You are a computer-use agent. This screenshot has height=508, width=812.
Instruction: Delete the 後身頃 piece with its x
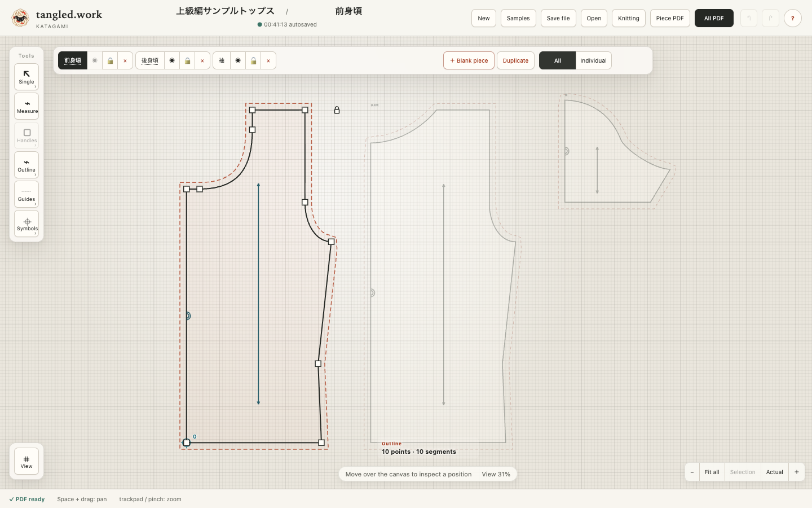click(202, 60)
